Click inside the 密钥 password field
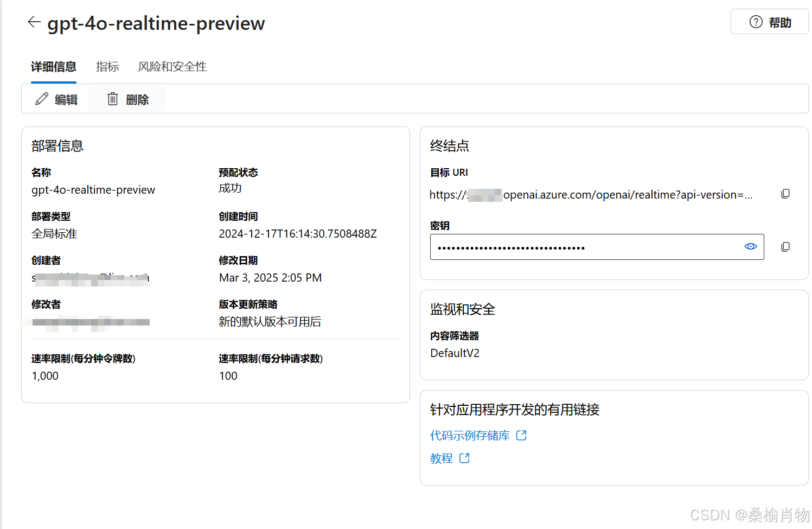Screen dimensions: 812x529 click(597, 247)
